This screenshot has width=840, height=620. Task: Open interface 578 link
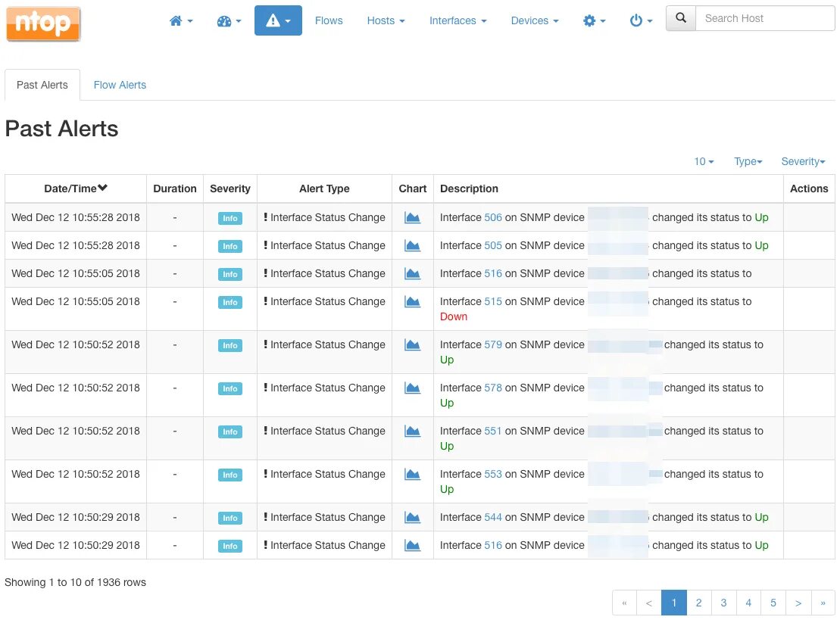493,388
